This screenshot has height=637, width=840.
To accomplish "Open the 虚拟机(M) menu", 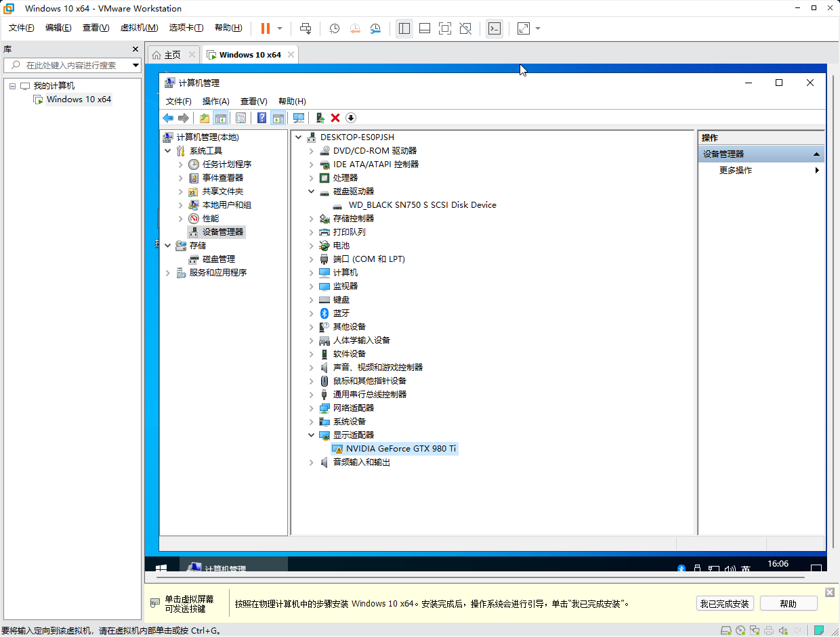I will pyautogui.click(x=139, y=28).
